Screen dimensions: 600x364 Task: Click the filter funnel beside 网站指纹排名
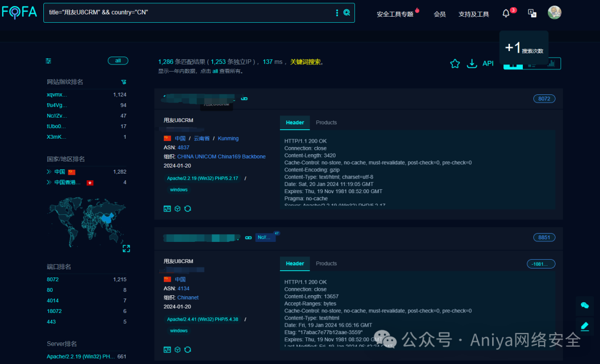[123, 82]
